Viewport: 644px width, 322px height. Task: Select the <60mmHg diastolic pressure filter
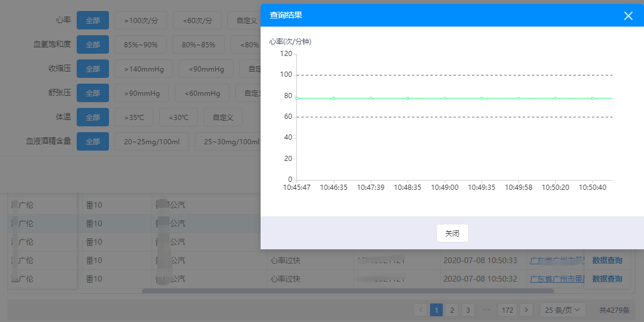[202, 93]
